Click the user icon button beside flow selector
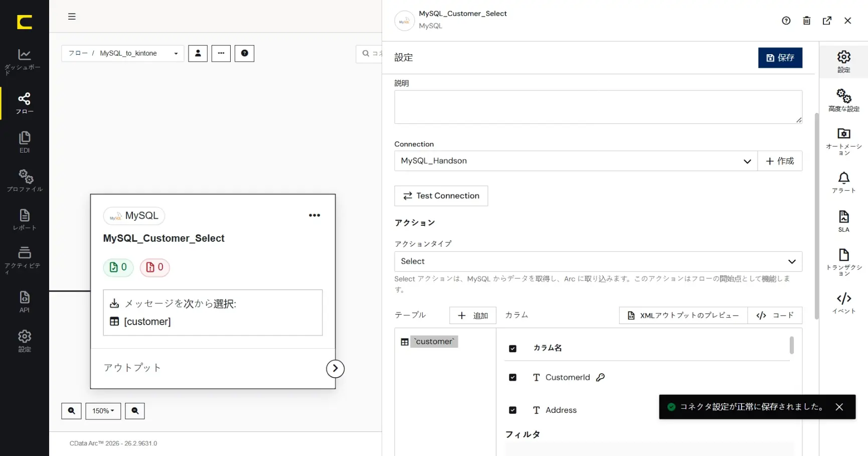The image size is (868, 456). pos(198,53)
